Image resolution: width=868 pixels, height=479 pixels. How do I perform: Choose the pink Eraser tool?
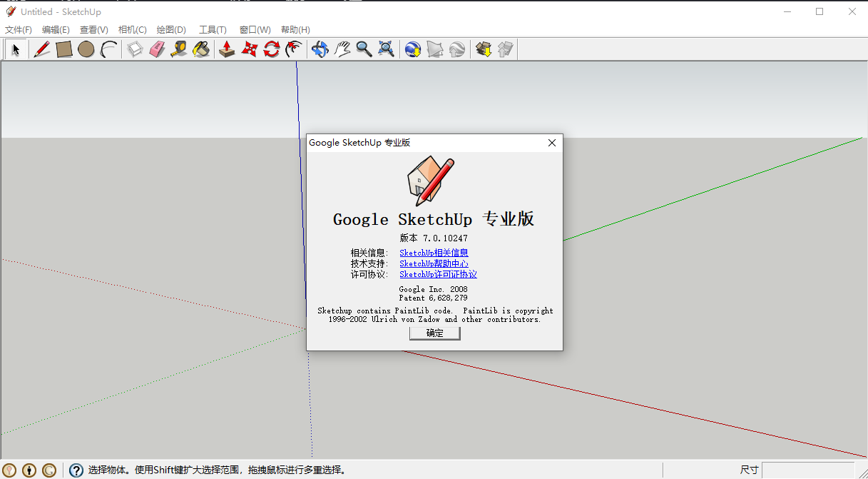tap(157, 49)
